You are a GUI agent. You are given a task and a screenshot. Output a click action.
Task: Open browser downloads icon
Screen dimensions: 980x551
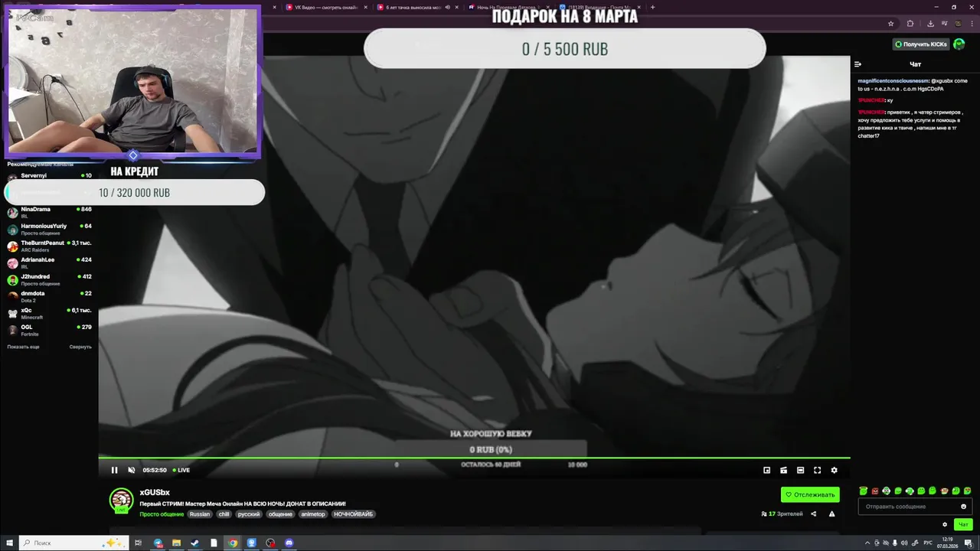tap(929, 23)
